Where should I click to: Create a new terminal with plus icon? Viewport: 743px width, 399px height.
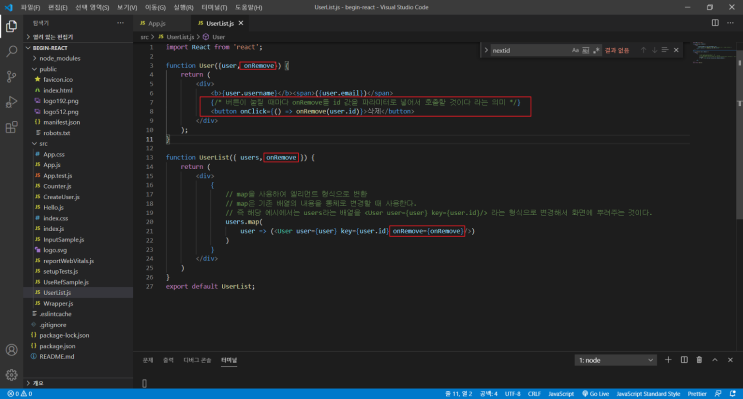tap(668, 360)
